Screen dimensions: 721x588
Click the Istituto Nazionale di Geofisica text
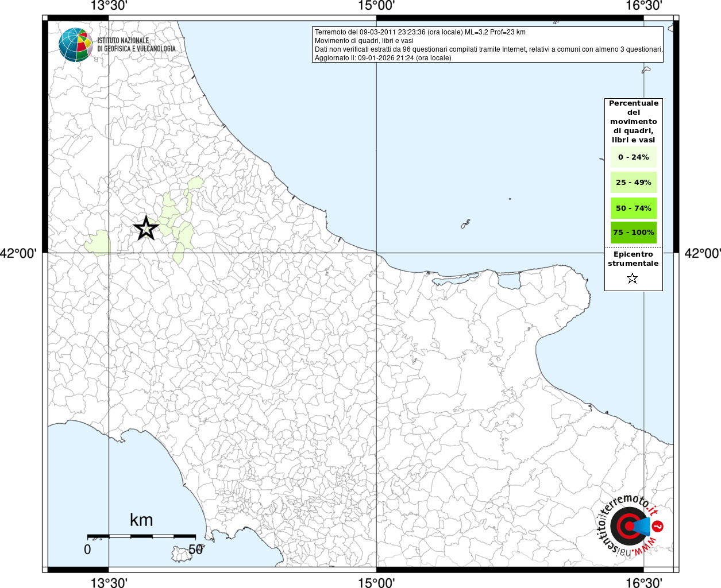pyautogui.click(x=136, y=44)
